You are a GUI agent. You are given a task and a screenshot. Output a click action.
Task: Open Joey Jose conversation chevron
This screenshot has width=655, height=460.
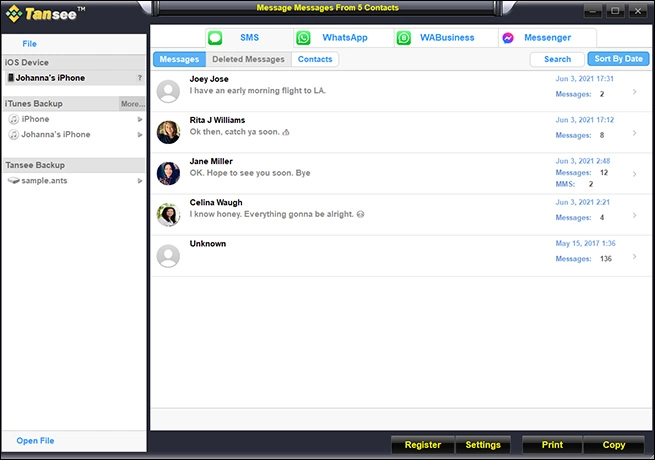click(x=634, y=92)
